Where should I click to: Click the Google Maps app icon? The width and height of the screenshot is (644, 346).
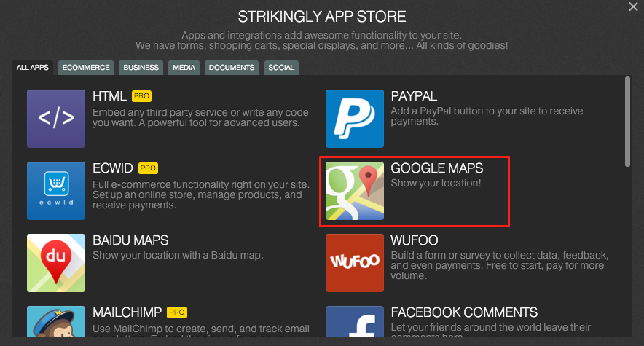[x=355, y=191]
